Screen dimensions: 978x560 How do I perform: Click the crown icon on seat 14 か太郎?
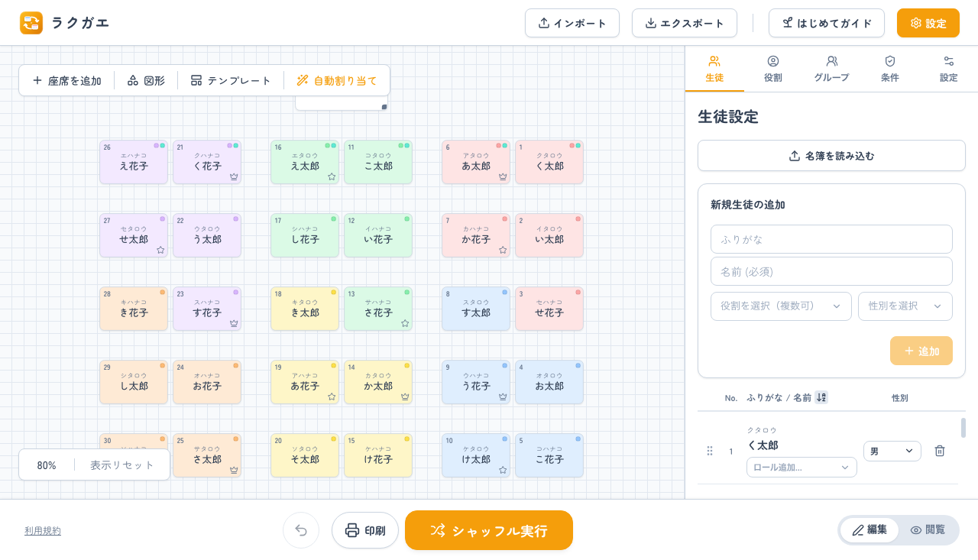[x=405, y=397]
